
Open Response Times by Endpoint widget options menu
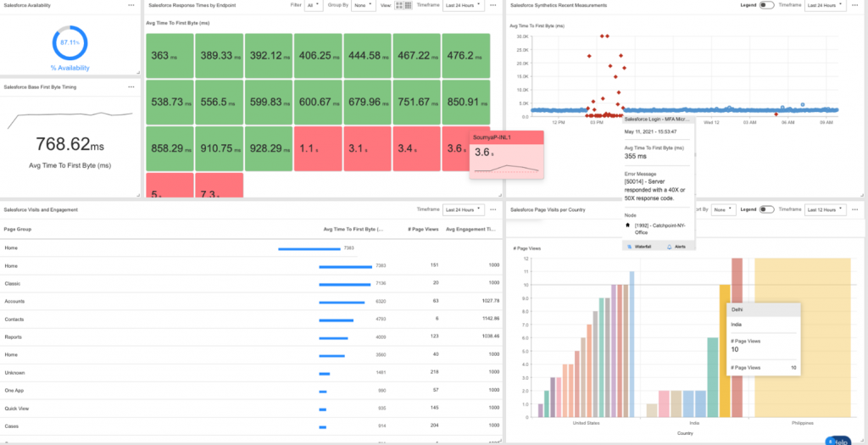pyautogui.click(x=492, y=5)
